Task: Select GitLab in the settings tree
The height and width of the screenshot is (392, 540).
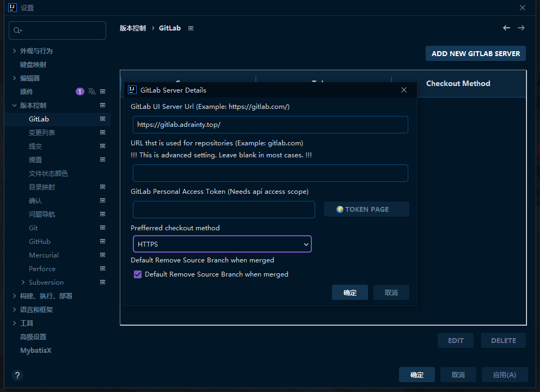Action: (39, 119)
